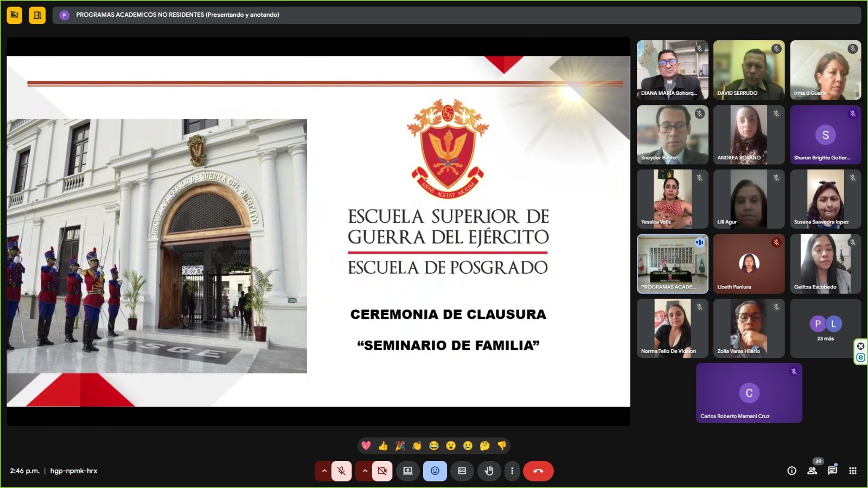Leave the call

(538, 471)
